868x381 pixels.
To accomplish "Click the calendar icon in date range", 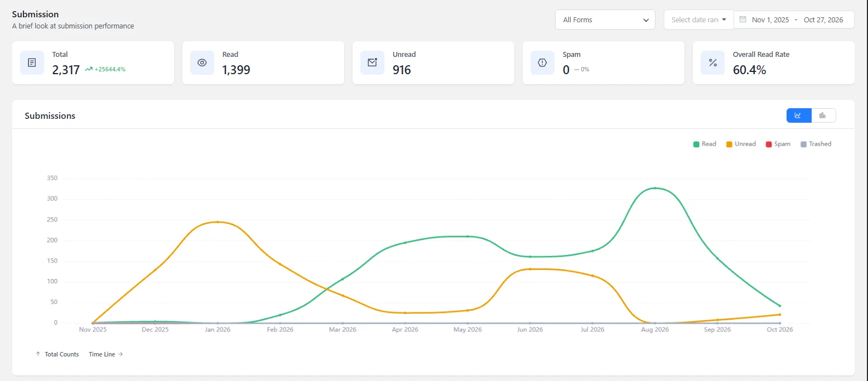I will (x=742, y=20).
